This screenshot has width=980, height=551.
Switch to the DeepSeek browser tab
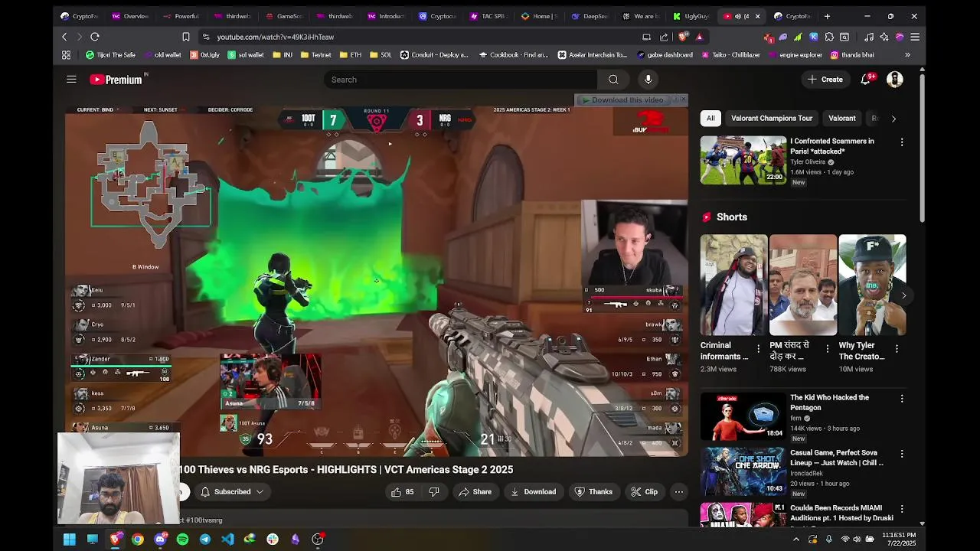590,16
